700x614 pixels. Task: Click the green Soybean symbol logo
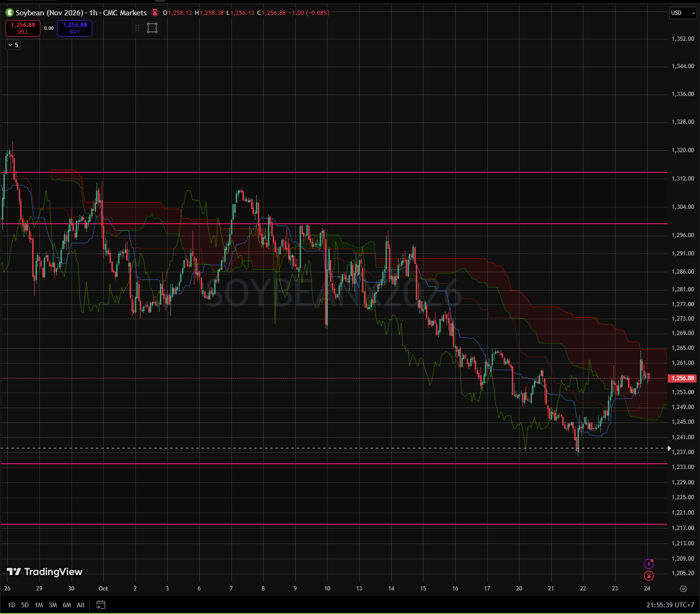coord(10,12)
